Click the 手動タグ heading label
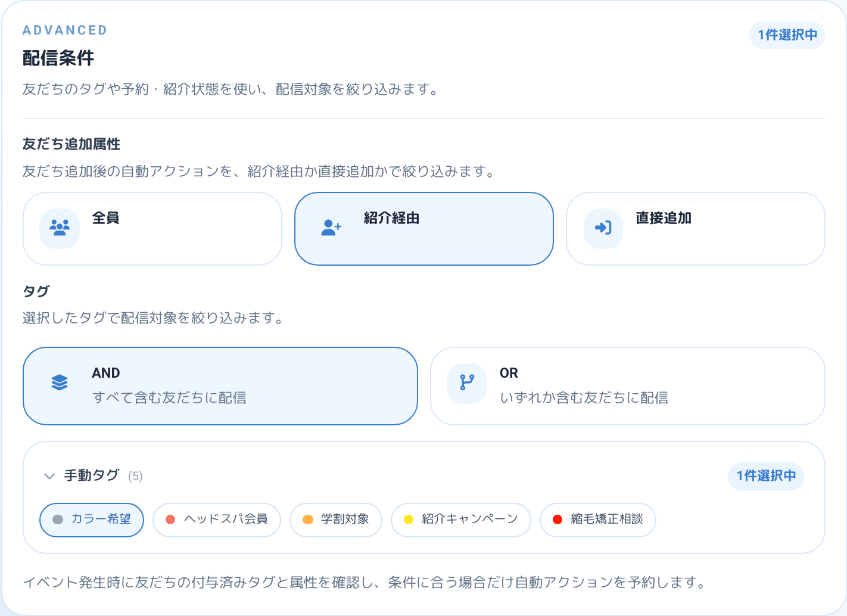The height and width of the screenshot is (616, 847). [92, 475]
